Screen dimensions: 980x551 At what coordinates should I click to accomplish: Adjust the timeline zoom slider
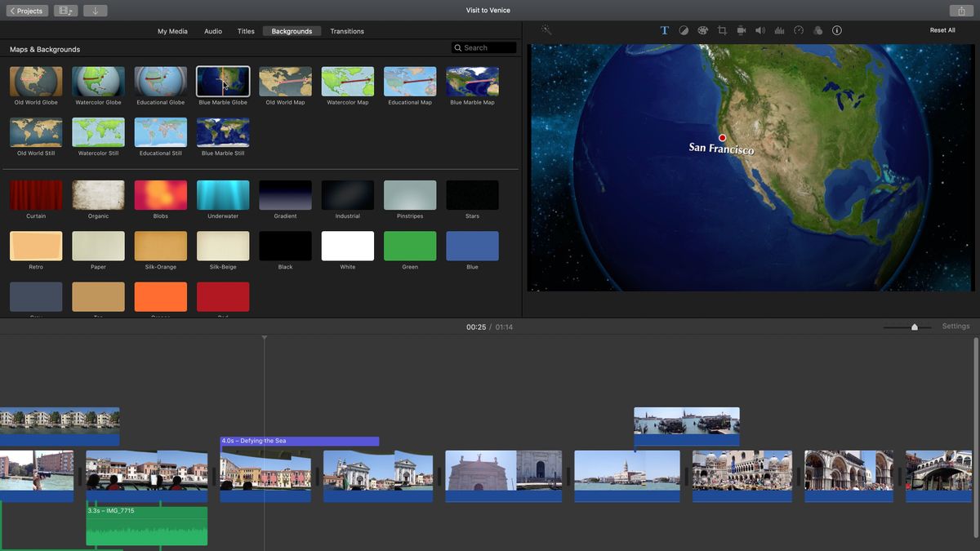pos(912,327)
